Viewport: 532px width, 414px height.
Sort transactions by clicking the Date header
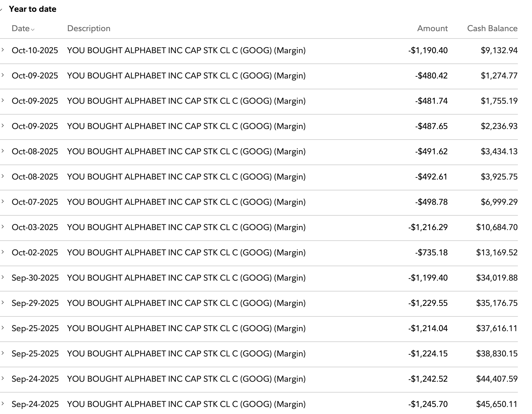coord(21,28)
